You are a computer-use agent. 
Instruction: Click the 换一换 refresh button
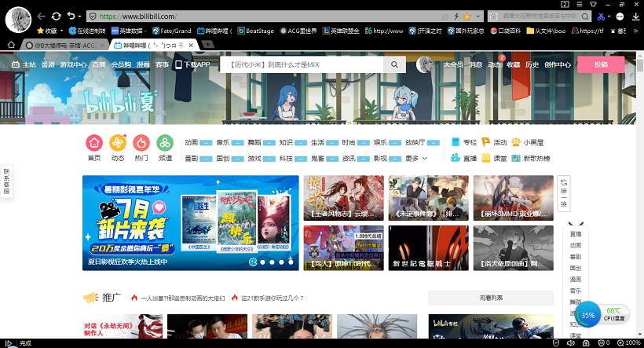[x=564, y=193]
